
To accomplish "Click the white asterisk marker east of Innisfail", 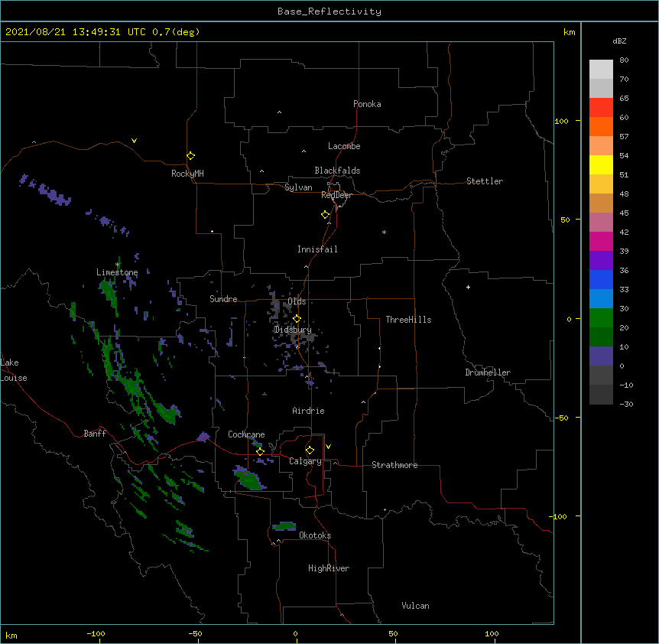I will 384,232.
